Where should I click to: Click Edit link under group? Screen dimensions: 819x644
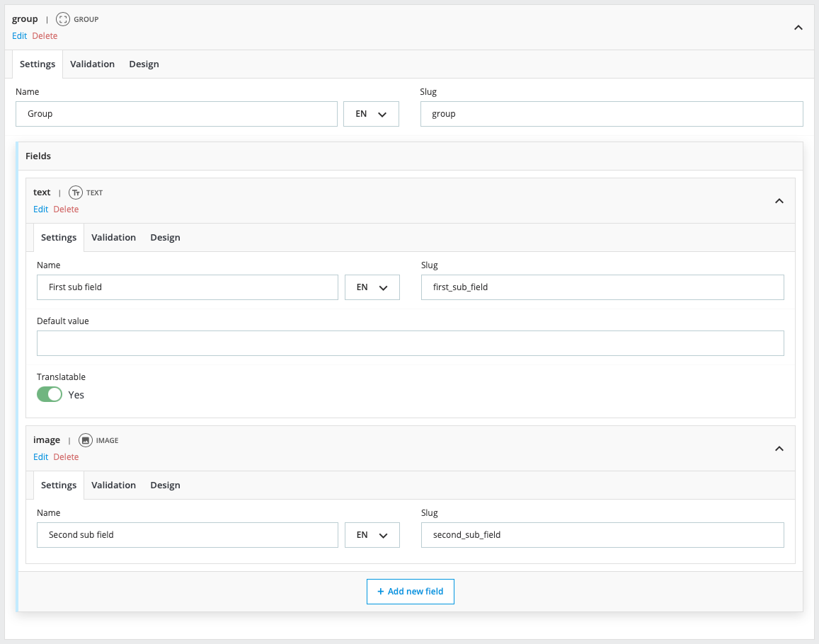(19, 36)
